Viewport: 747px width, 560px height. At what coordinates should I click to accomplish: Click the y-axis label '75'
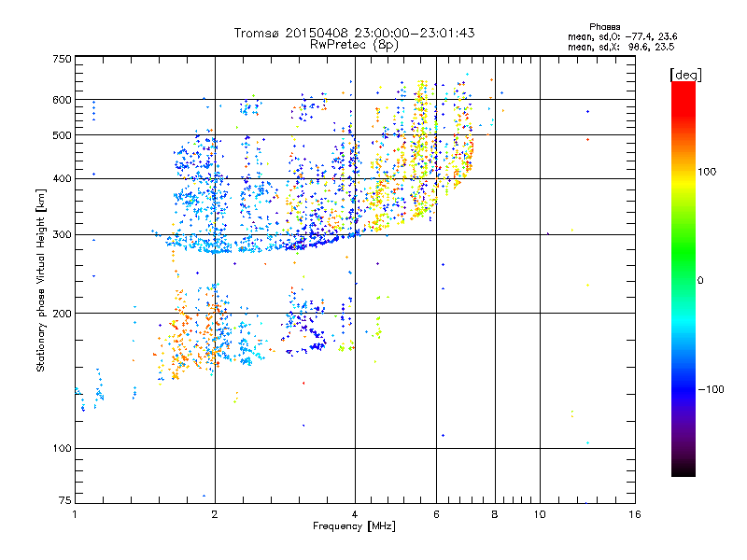(65, 500)
